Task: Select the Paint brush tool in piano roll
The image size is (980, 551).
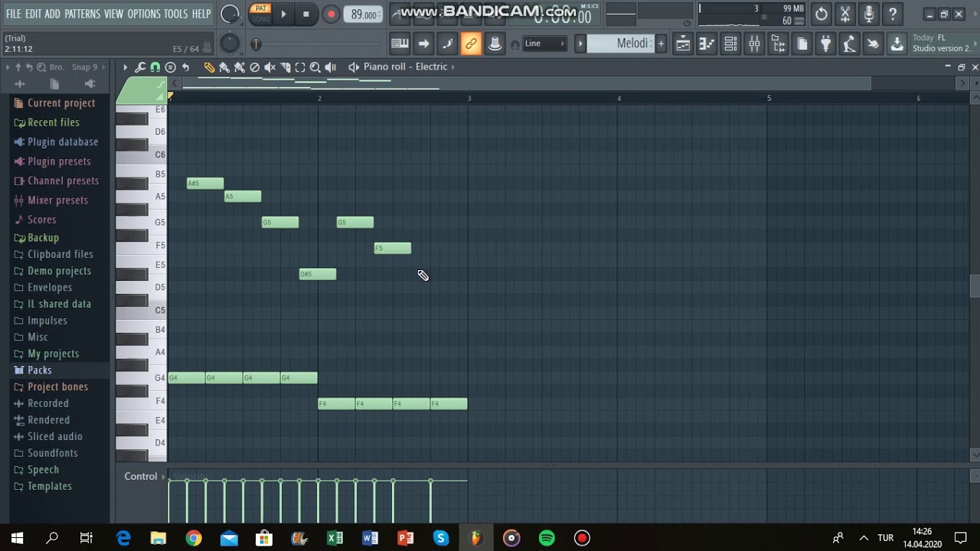Action: [x=224, y=67]
